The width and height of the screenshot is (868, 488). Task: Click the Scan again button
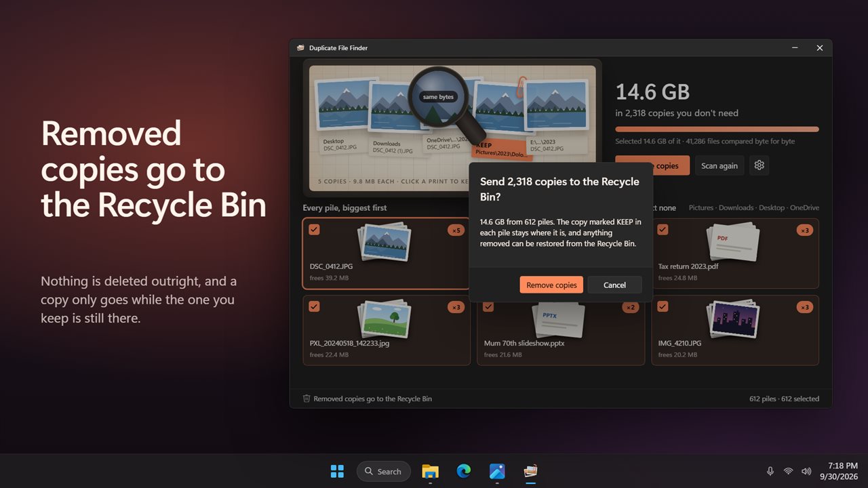[x=719, y=165]
